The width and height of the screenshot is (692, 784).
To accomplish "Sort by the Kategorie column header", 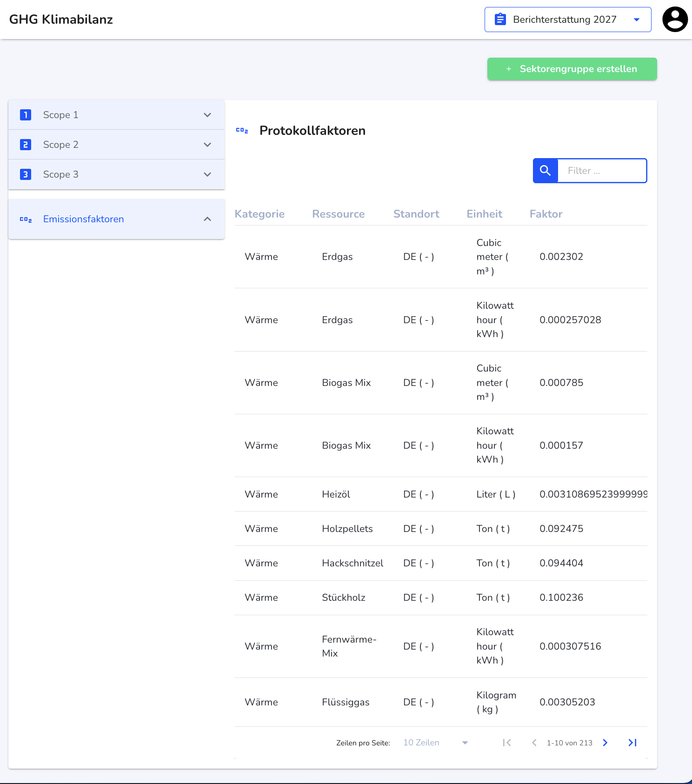I will [259, 214].
